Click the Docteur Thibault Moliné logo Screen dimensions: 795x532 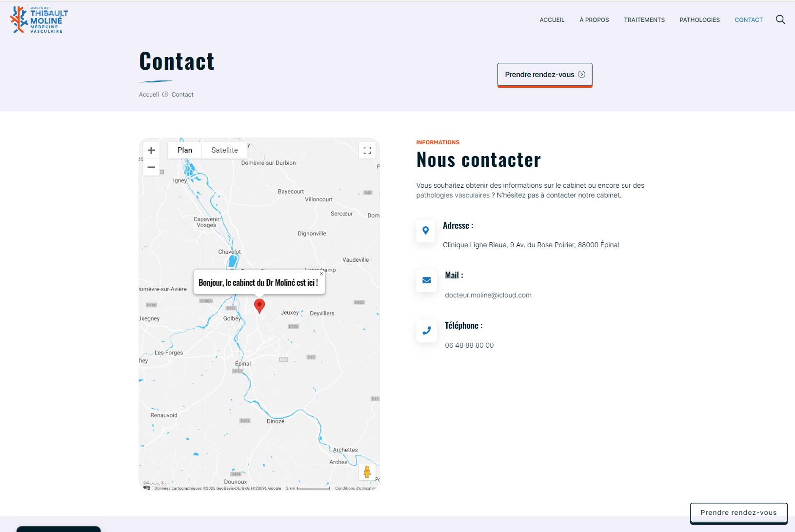(39, 20)
